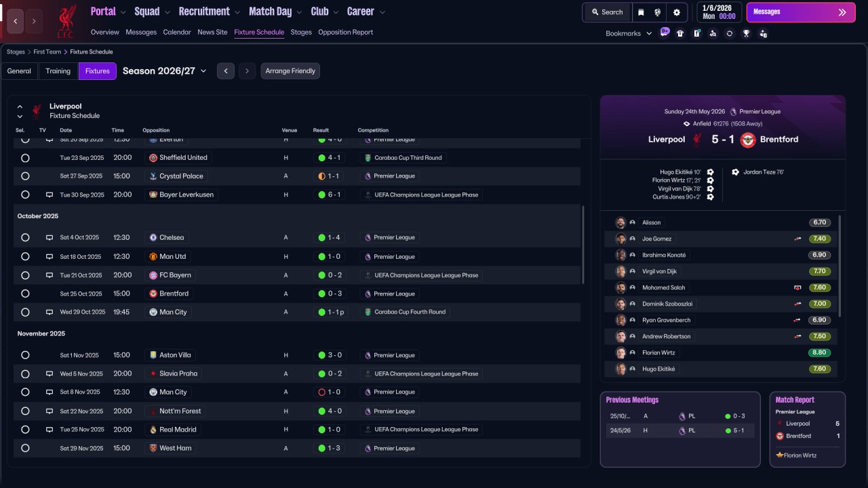Viewport: 868px width, 488px height.
Task: Expand the Bookmarks dropdown
Action: [629, 33]
